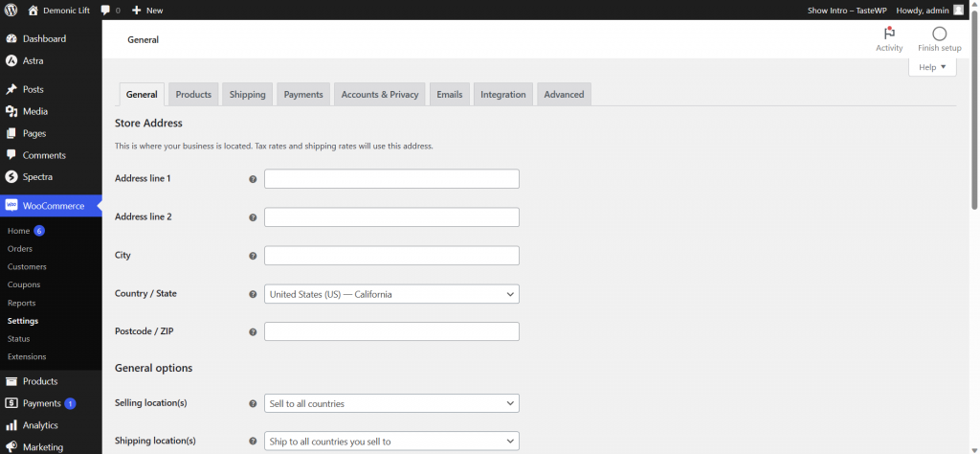This screenshot has height=454, width=980.
Task: Open the Payments settings tab
Action: (x=303, y=95)
